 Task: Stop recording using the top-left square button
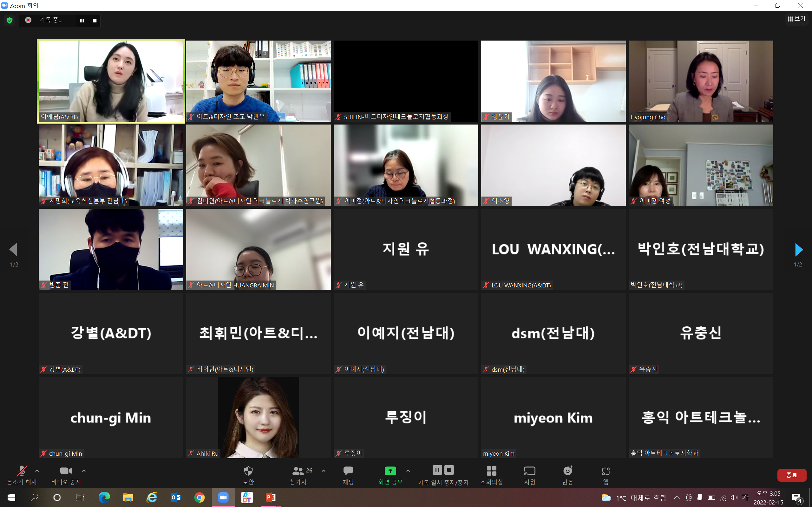click(95, 21)
